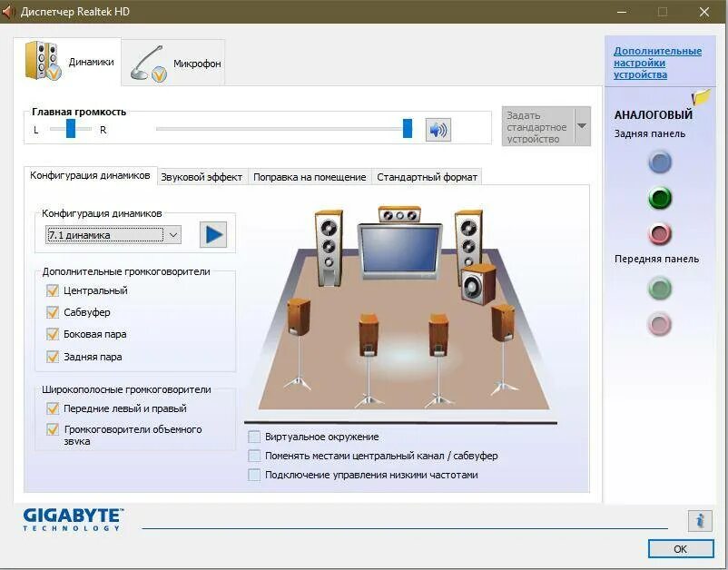Click the front left speaker in diagram
The height and width of the screenshot is (570, 728).
pyautogui.click(x=329, y=248)
